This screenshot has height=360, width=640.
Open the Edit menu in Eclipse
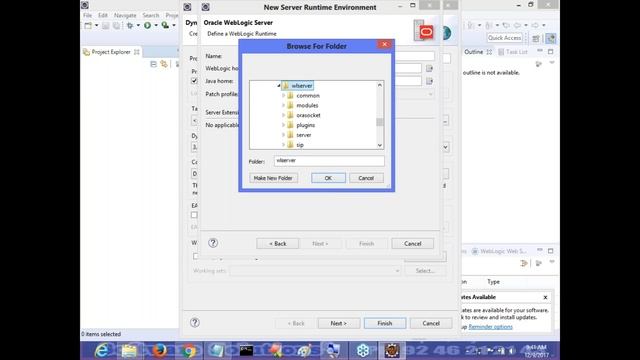click(102, 15)
